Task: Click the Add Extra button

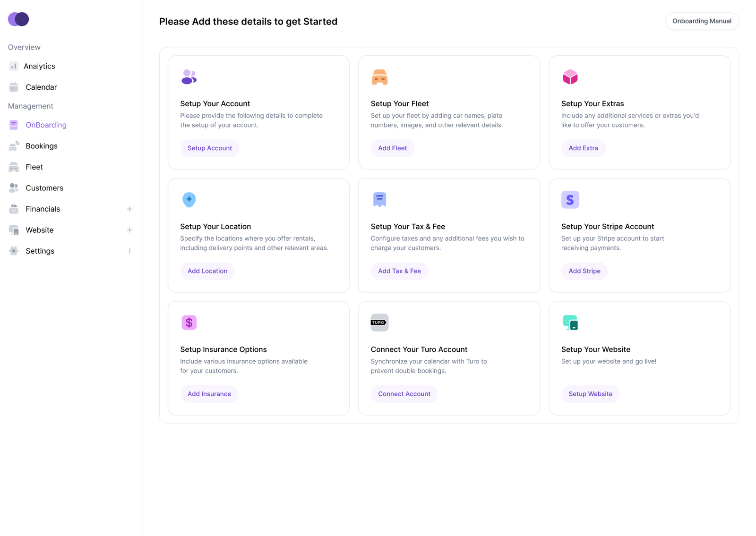Action: click(x=583, y=148)
